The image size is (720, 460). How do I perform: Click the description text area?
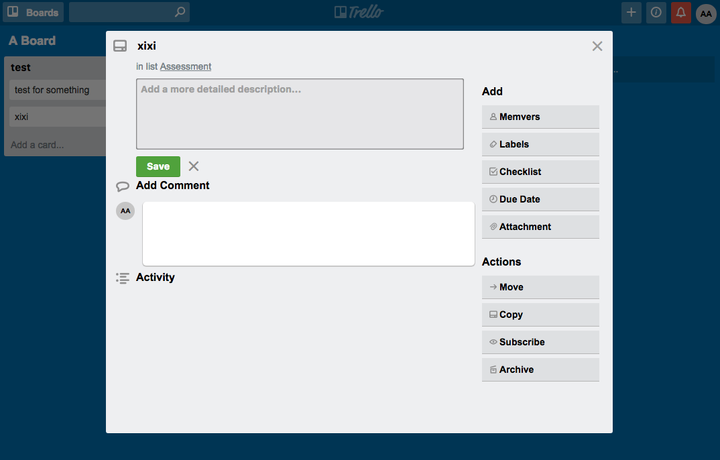(299, 114)
